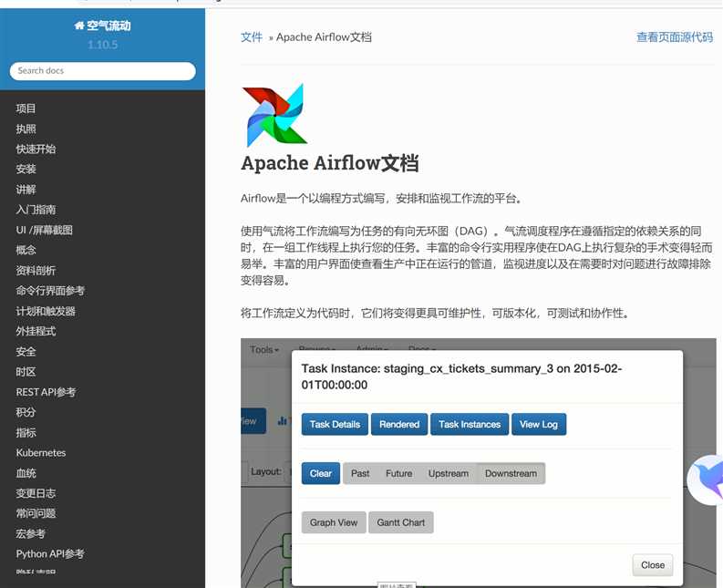
Task: Open the 积分 page
Action: click(26, 412)
